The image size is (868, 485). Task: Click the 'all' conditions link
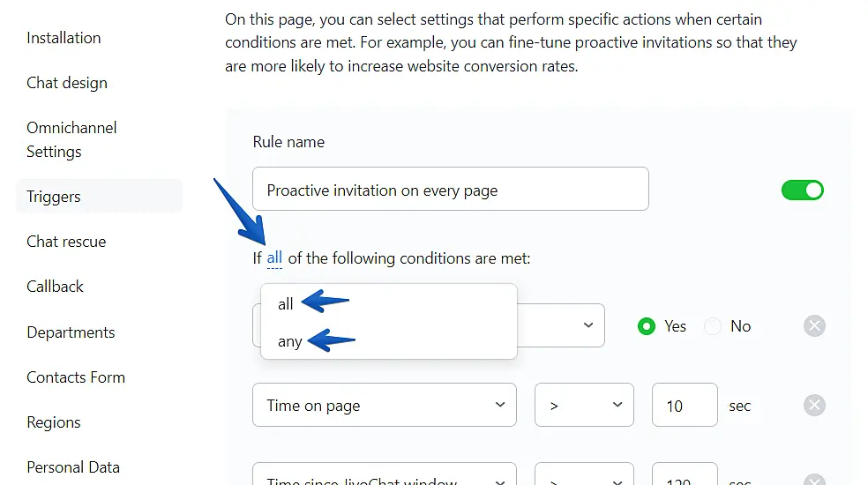[274, 258]
